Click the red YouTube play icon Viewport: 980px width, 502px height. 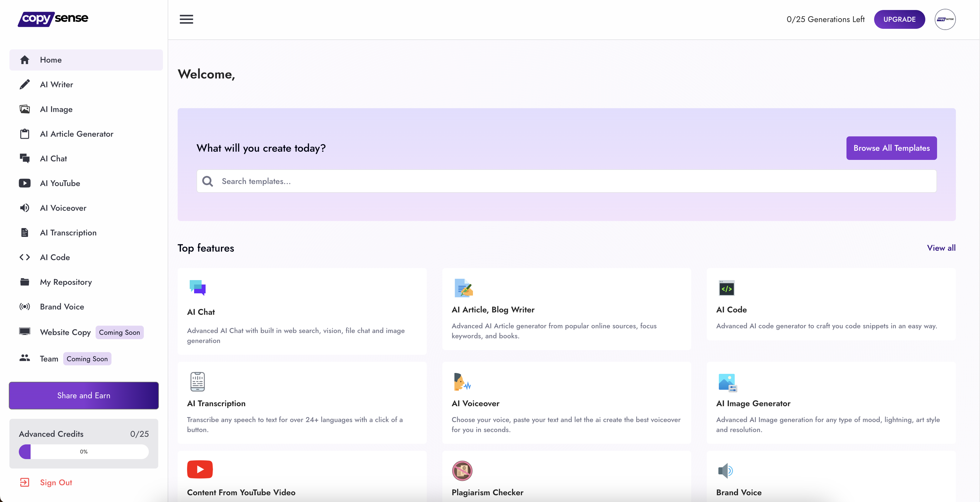(200, 469)
